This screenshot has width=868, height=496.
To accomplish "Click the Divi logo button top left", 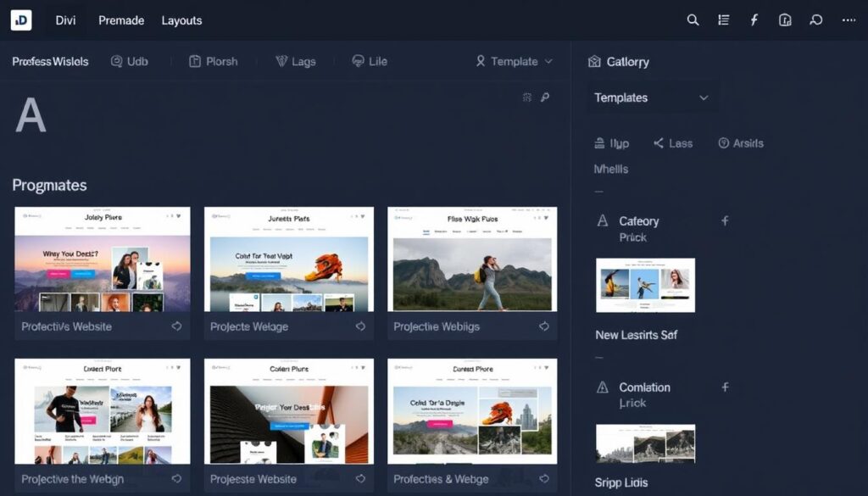I will [20, 20].
